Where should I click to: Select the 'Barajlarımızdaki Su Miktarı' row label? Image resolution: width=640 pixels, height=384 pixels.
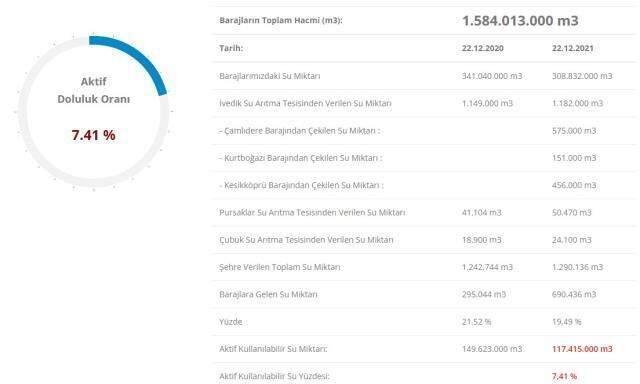[x=270, y=76]
